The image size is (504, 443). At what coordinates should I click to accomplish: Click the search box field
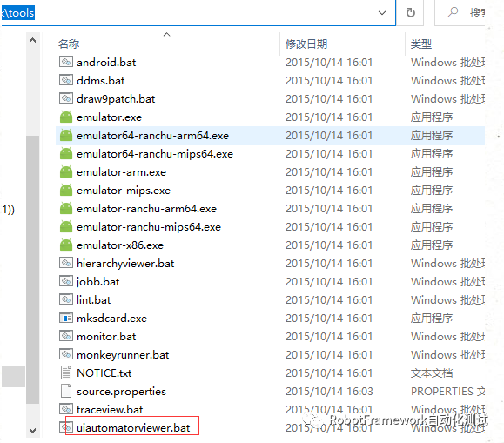point(460,13)
